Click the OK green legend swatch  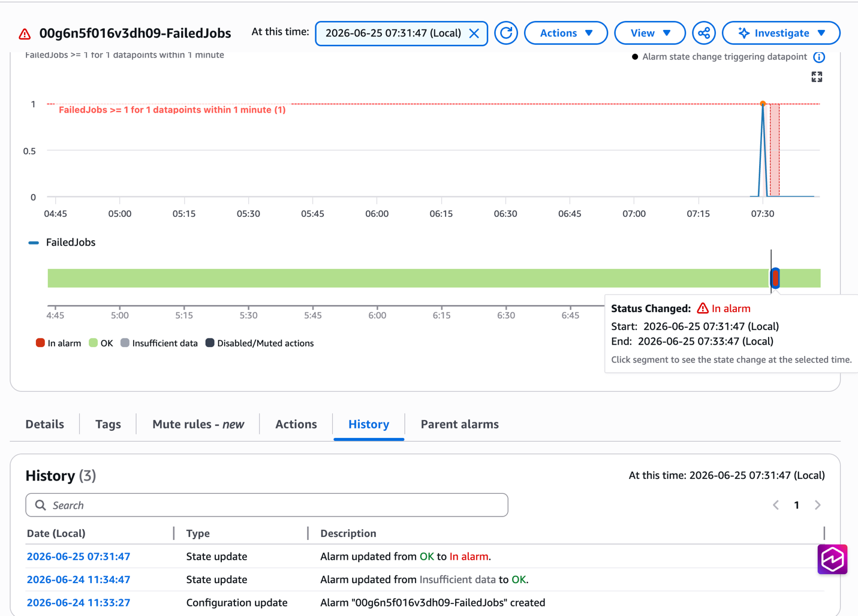[93, 343]
